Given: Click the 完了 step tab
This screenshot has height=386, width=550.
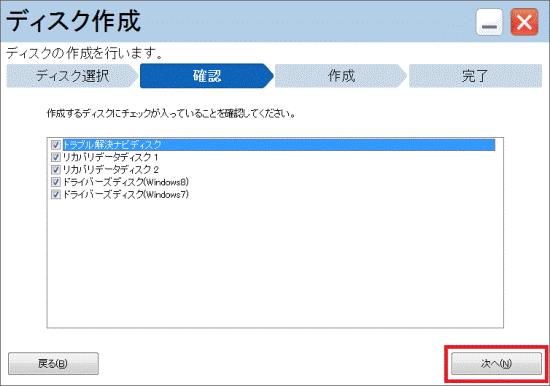Looking at the screenshot, I should 475,76.
